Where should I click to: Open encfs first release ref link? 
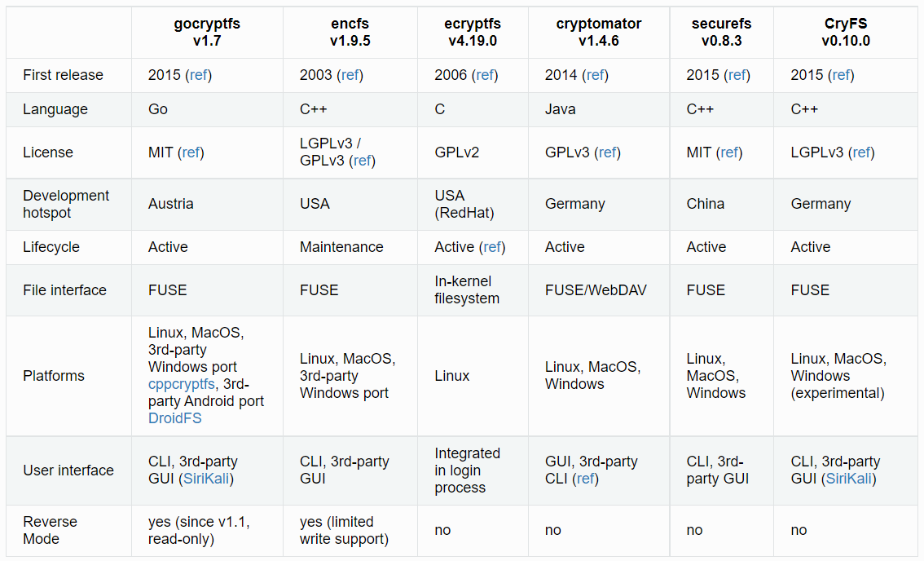(350, 75)
